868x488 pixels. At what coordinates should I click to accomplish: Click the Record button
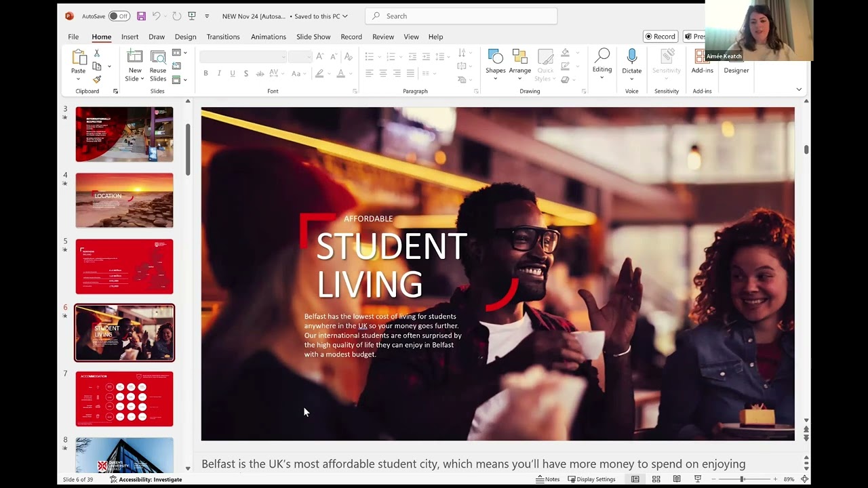point(660,37)
